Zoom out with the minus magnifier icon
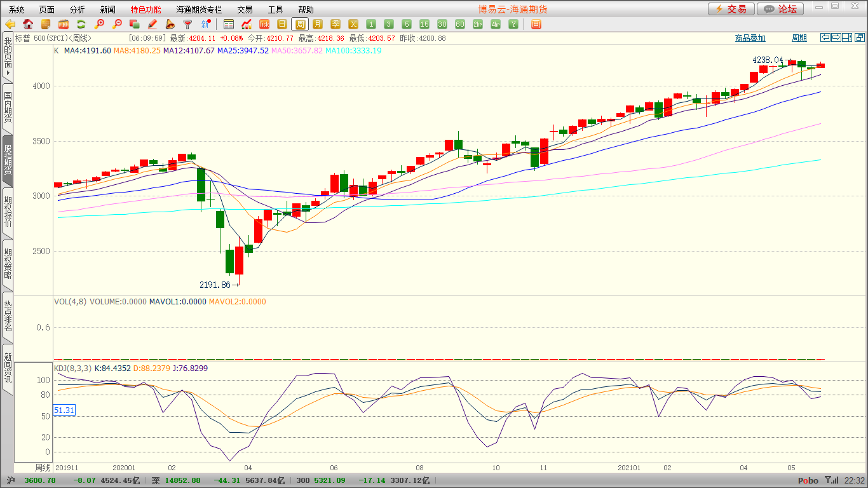This screenshot has width=868, height=488. pos(117,24)
